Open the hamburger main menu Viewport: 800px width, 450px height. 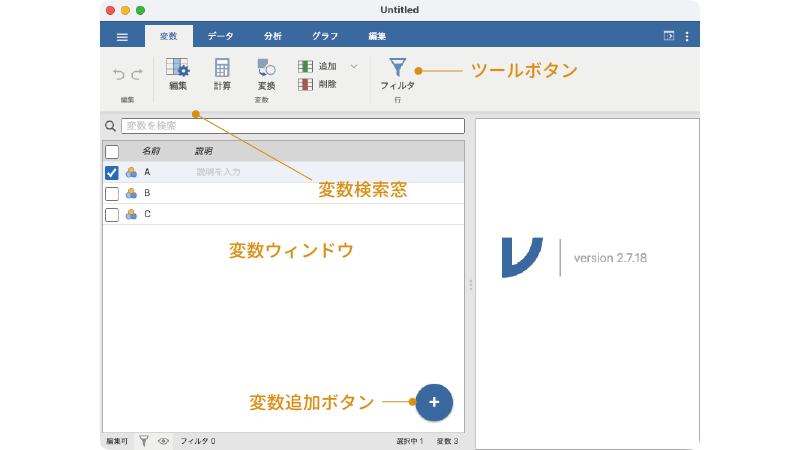pyautogui.click(x=122, y=36)
